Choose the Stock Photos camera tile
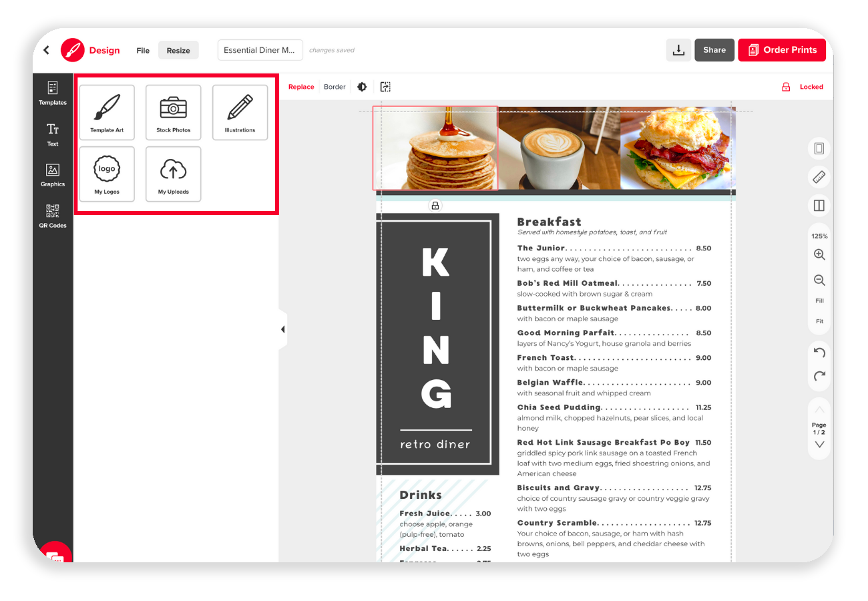 (174, 112)
